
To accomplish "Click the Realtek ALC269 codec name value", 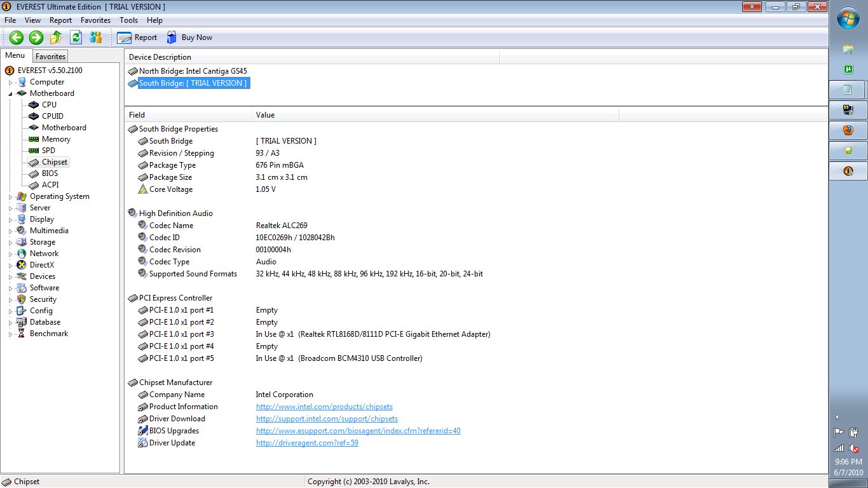I will click(x=282, y=226).
